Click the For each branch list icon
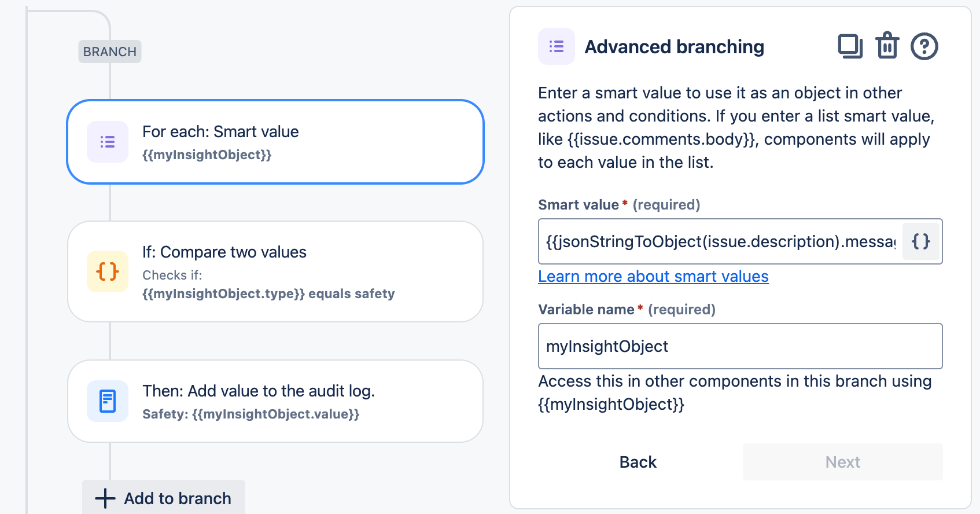The width and height of the screenshot is (980, 514). [108, 142]
